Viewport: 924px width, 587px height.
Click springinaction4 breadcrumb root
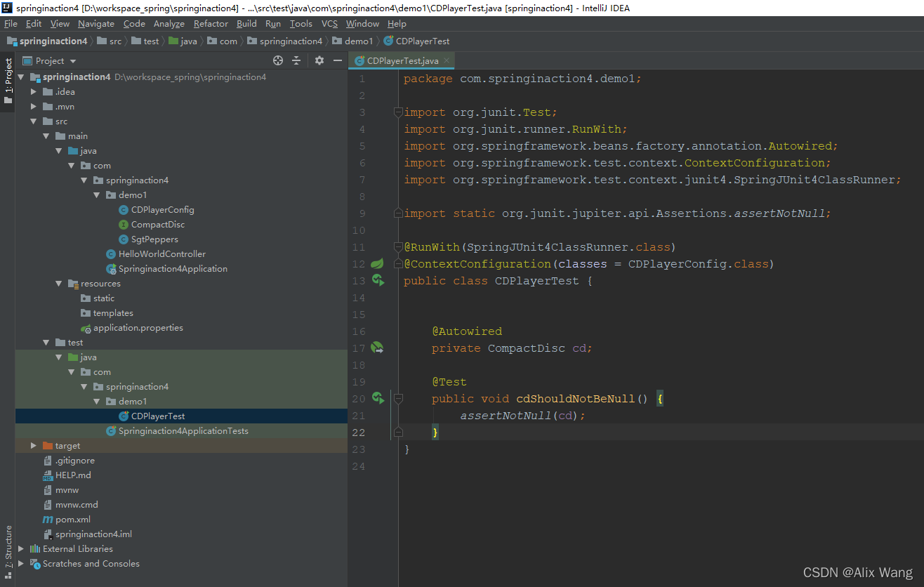[x=47, y=41]
